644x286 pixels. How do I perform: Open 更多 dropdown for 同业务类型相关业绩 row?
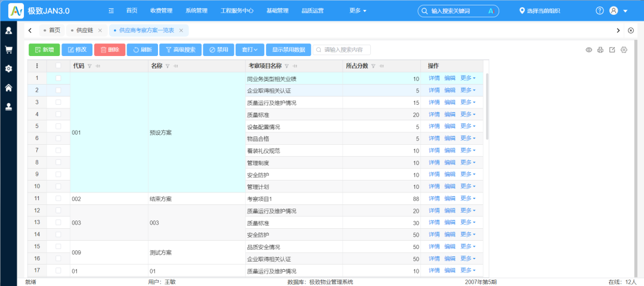468,78
